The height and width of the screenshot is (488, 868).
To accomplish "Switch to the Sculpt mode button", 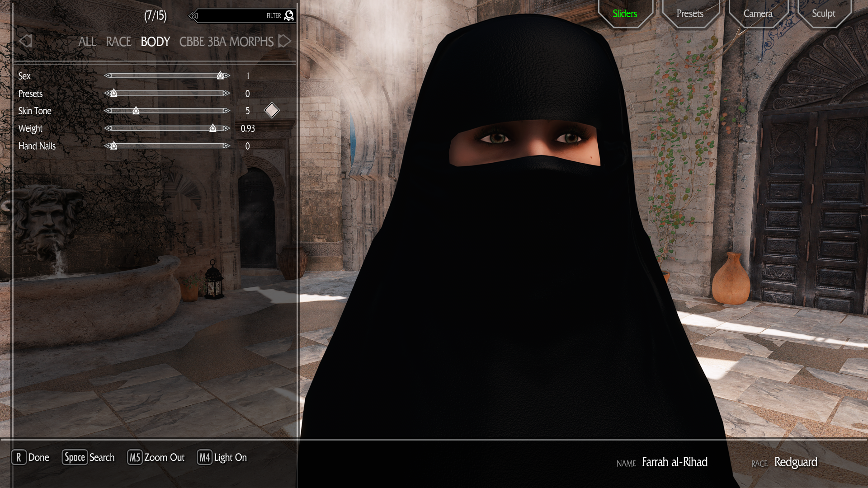I will pyautogui.click(x=823, y=14).
